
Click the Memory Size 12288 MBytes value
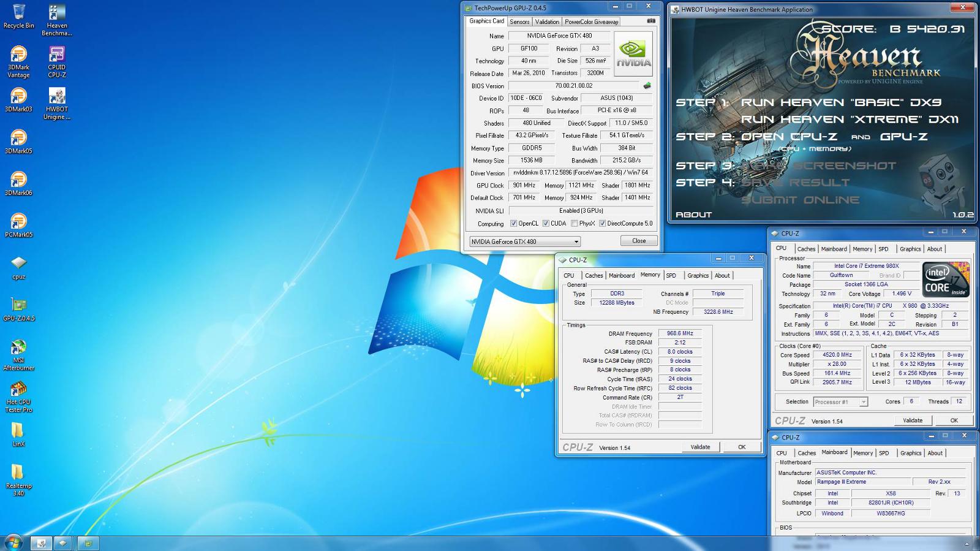coord(617,303)
